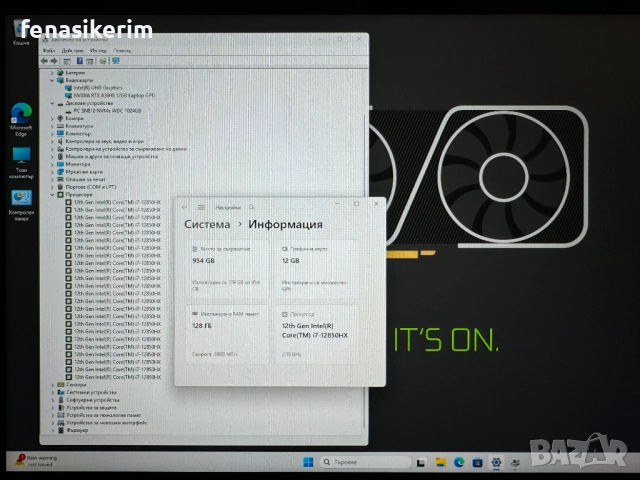The height and width of the screenshot is (480, 640).
Task: Open the blue Help icon in Device Manager toolbar
Action: coord(80,61)
